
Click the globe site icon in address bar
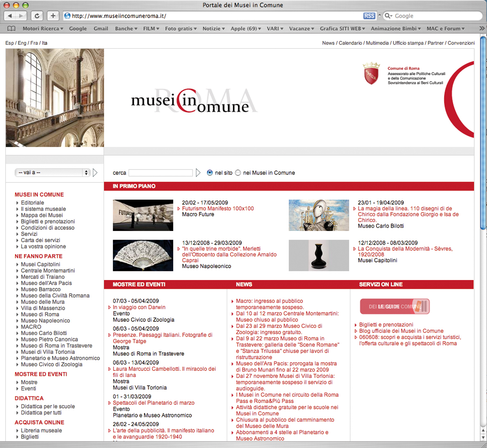[x=67, y=16]
